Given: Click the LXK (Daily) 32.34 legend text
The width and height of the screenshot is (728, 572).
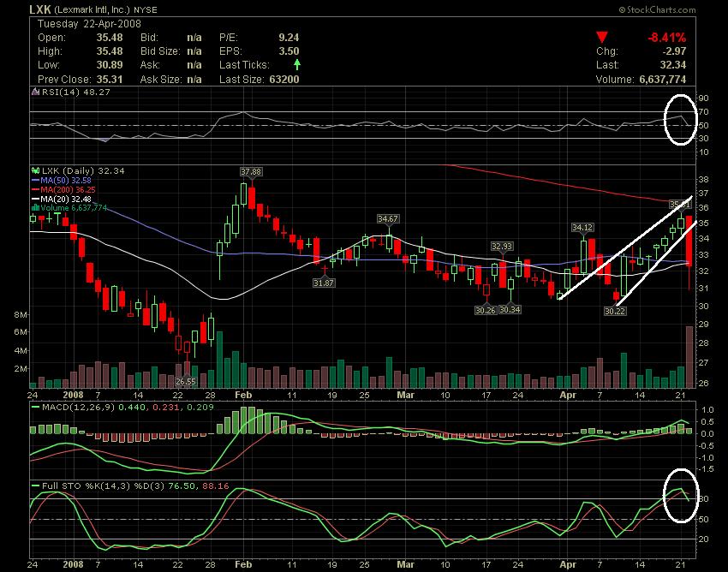Looking at the screenshot, I should tap(83, 171).
